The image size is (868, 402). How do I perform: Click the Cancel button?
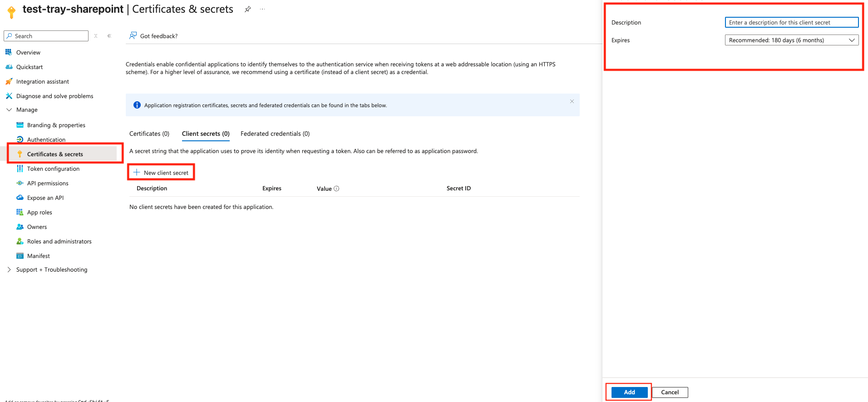point(670,392)
